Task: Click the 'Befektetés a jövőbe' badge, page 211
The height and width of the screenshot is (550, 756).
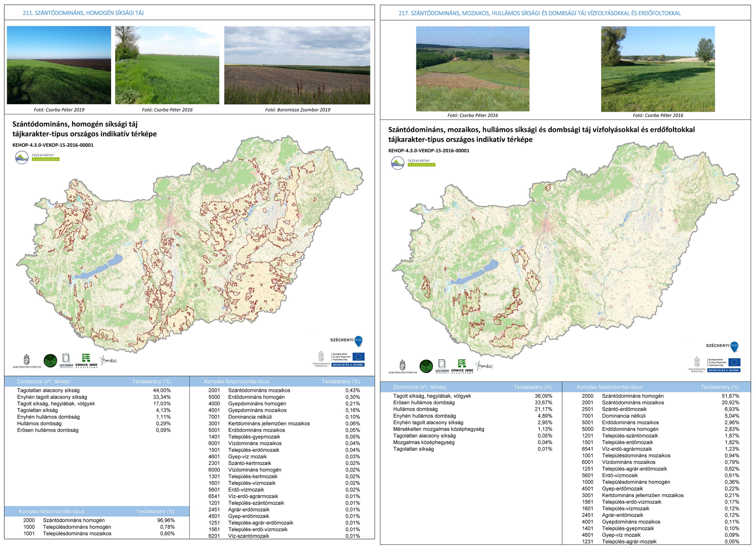Action: [348, 365]
